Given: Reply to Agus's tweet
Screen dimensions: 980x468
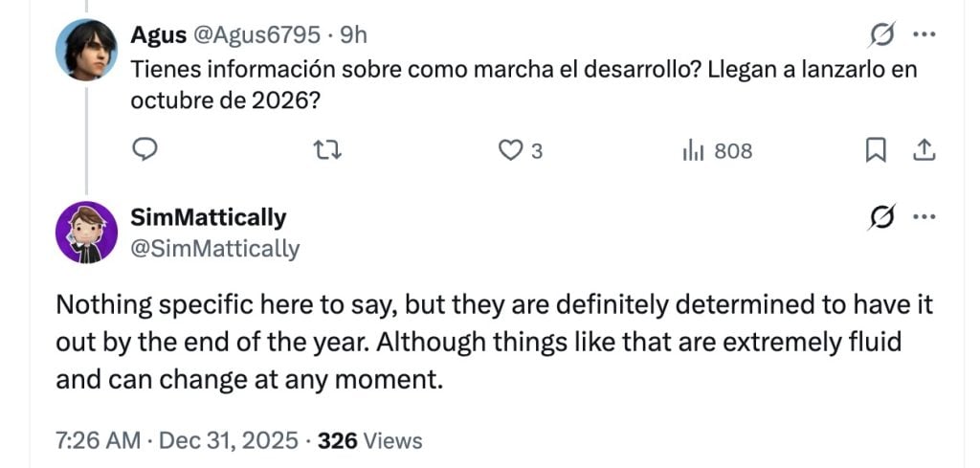Looking at the screenshot, I should (x=143, y=150).
